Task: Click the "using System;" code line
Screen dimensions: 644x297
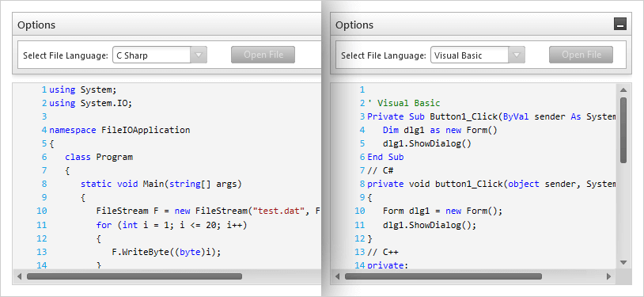Action: 83,89
